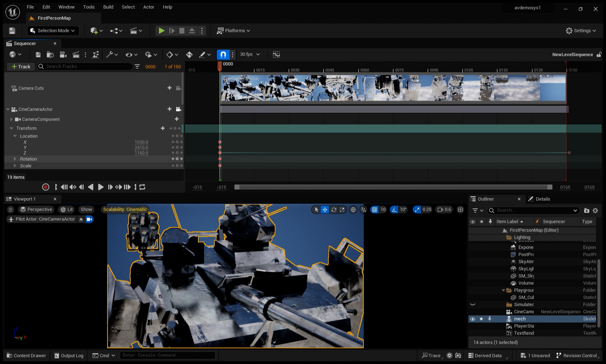Viewport: 606px width, 364px height.
Task: Toggle the pilot camera button in viewport
Action: (x=89, y=219)
